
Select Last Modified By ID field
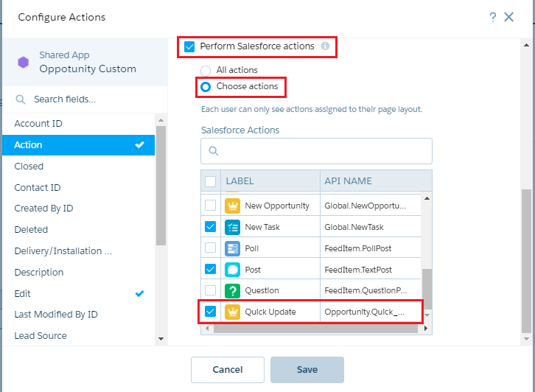tap(78, 315)
